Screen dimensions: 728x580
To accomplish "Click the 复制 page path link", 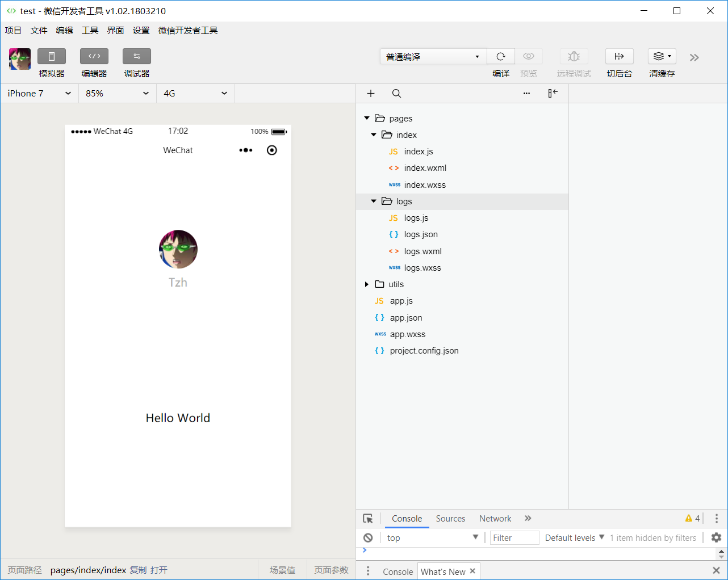I will click(x=138, y=570).
